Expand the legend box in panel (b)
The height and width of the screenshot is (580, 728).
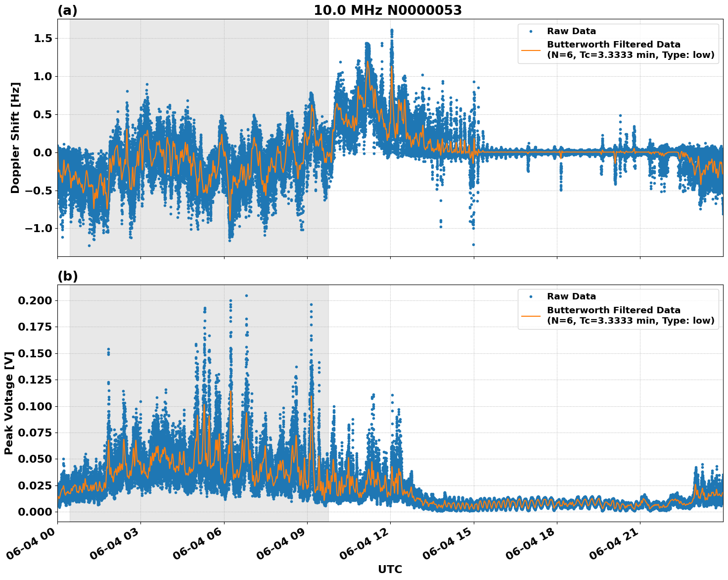(x=618, y=309)
